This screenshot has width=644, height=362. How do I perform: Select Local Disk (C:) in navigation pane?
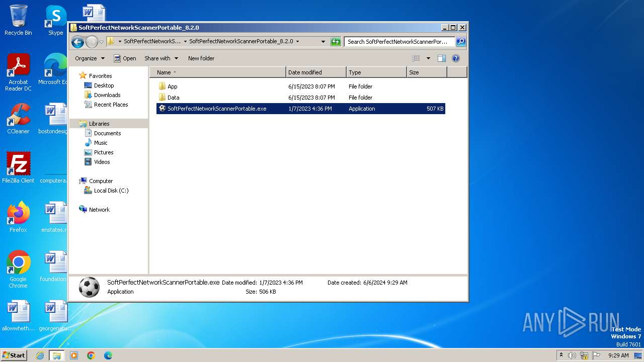[111, 191]
